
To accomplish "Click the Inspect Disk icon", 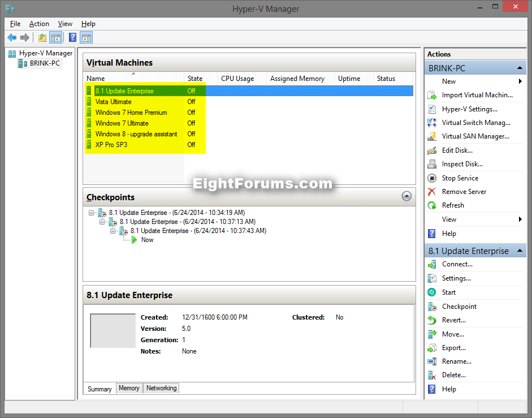I will (432, 164).
